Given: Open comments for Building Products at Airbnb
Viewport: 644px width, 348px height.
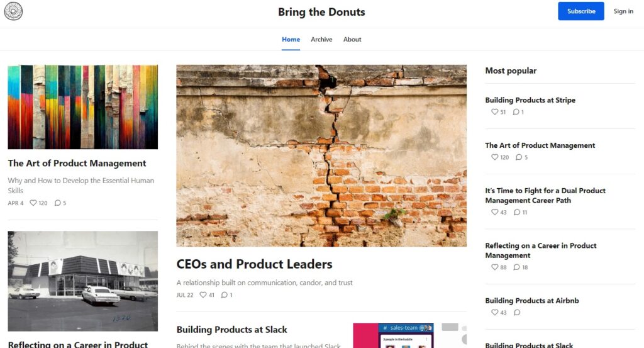Looking at the screenshot, I should click(x=517, y=313).
